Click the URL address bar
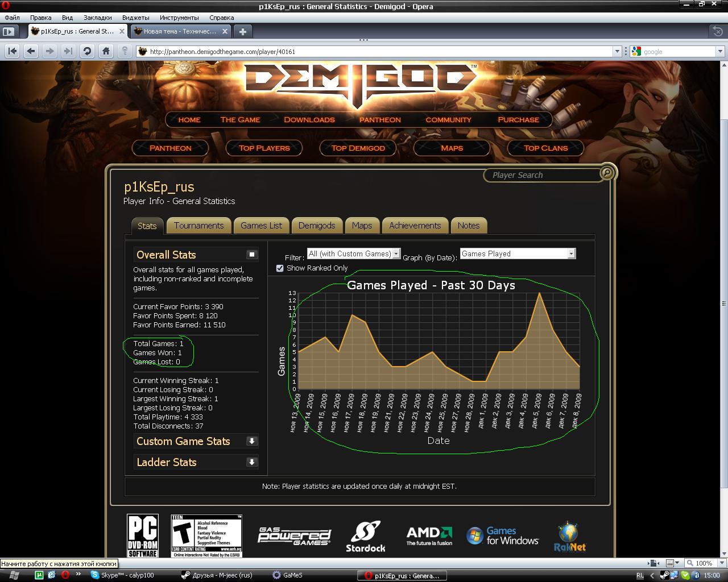The height and width of the screenshot is (582, 728). [375, 52]
